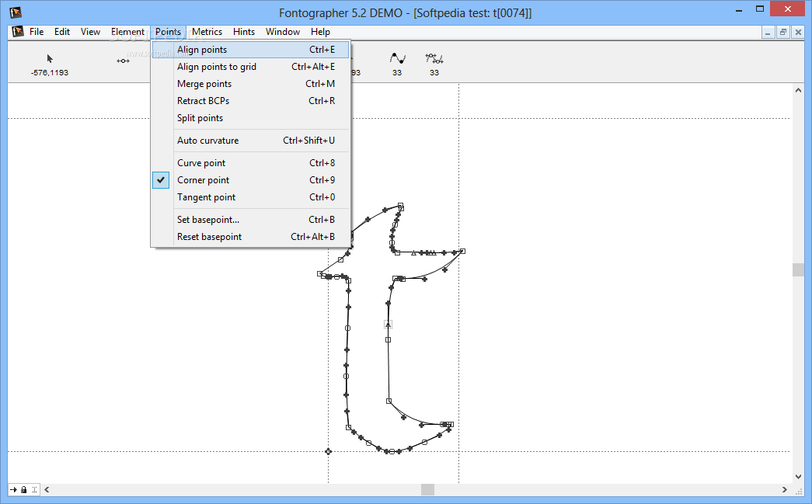Open the Window menu

click(x=283, y=32)
